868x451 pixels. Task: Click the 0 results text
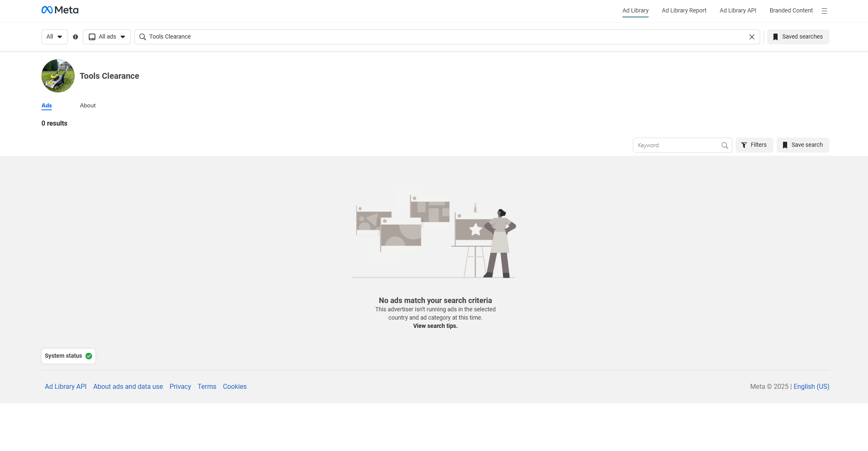54,124
